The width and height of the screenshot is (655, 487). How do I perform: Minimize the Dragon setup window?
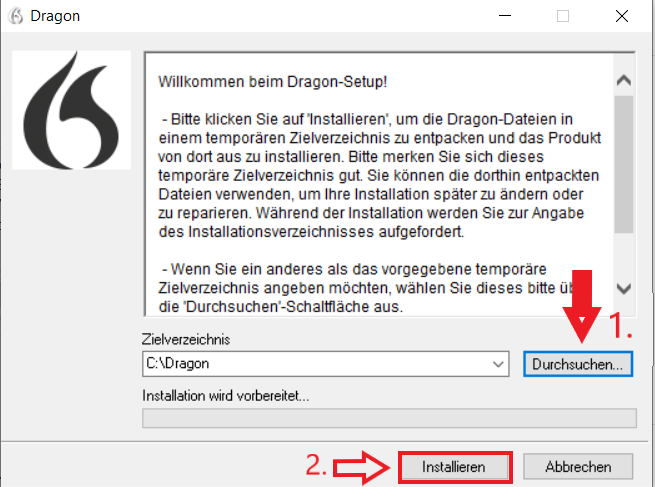(505, 16)
